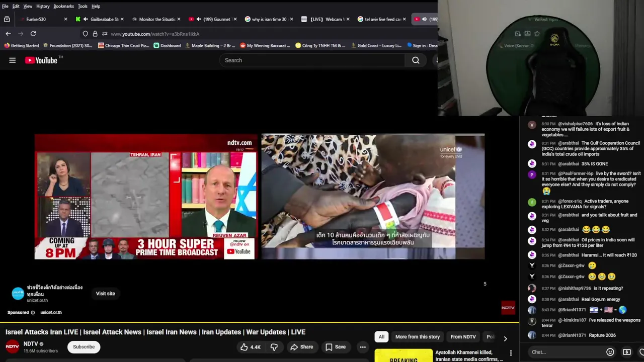Switch to the Monitor the Situation tab
644x362 pixels.
(x=156, y=19)
